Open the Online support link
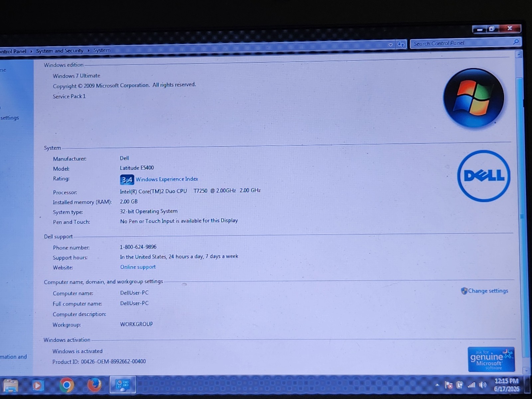Viewport: 532px width, 399px height. pos(138,267)
